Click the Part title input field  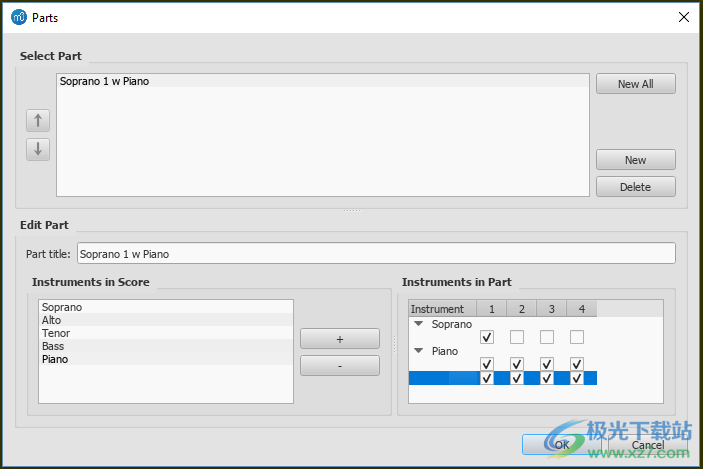click(x=376, y=254)
